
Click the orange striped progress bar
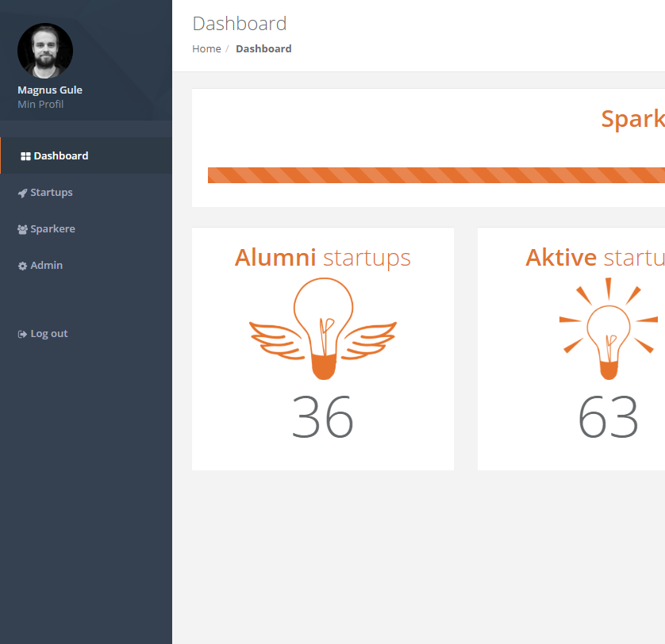coord(436,175)
